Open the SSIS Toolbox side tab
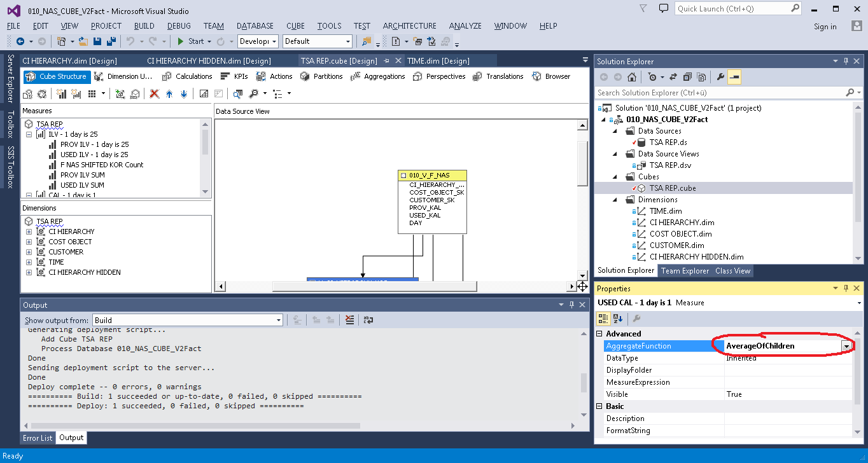The width and height of the screenshot is (868, 463). pyautogui.click(x=10, y=167)
